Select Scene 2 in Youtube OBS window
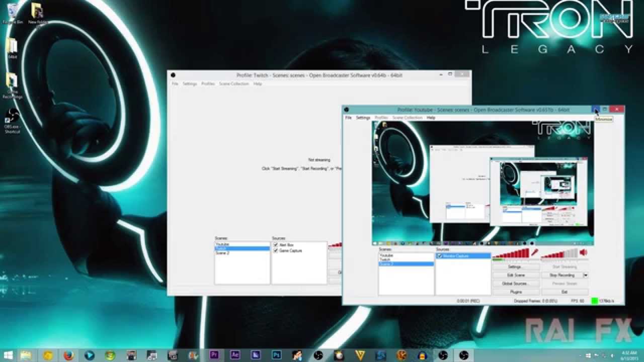This screenshot has height=362, width=644. coord(406,264)
